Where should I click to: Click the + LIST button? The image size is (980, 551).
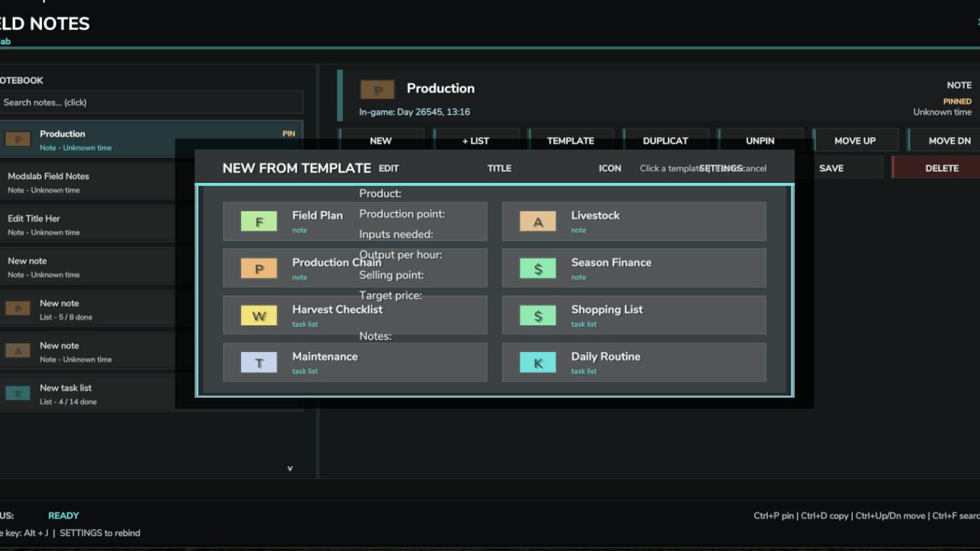[x=475, y=141]
